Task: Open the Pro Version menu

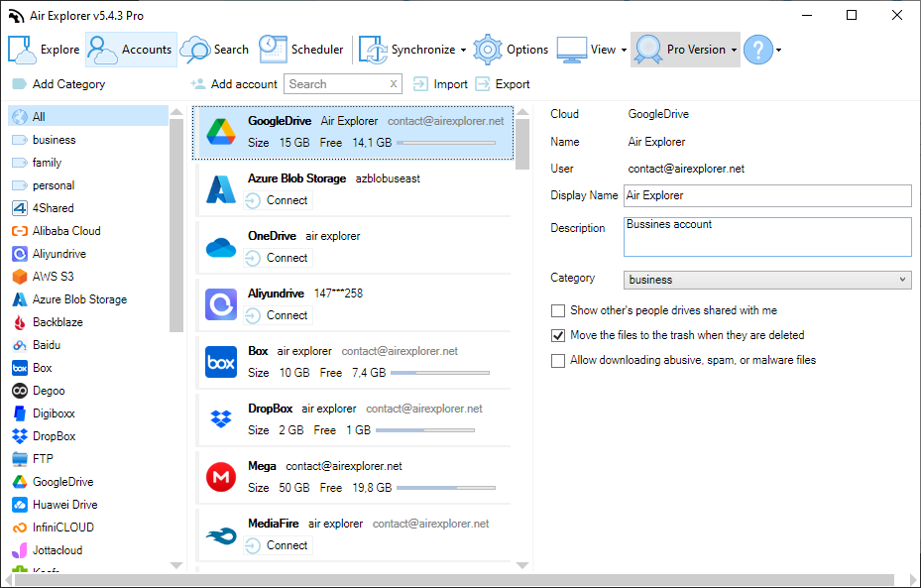Action: 685,50
